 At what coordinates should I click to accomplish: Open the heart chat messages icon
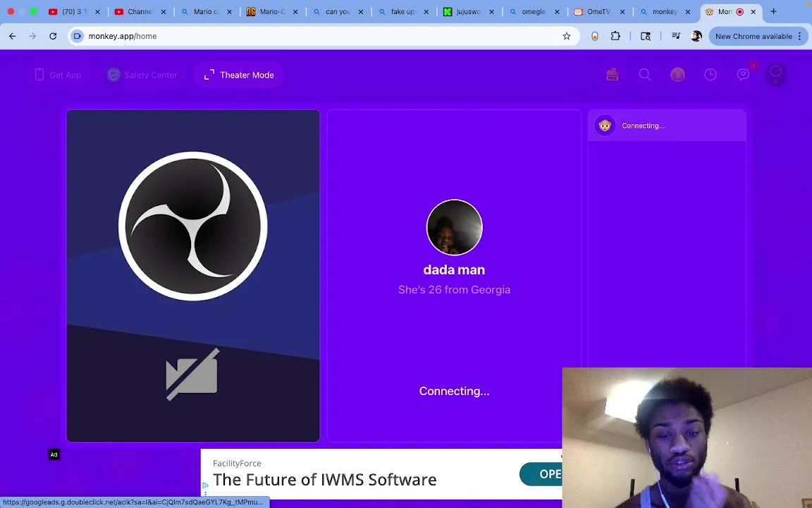(743, 75)
